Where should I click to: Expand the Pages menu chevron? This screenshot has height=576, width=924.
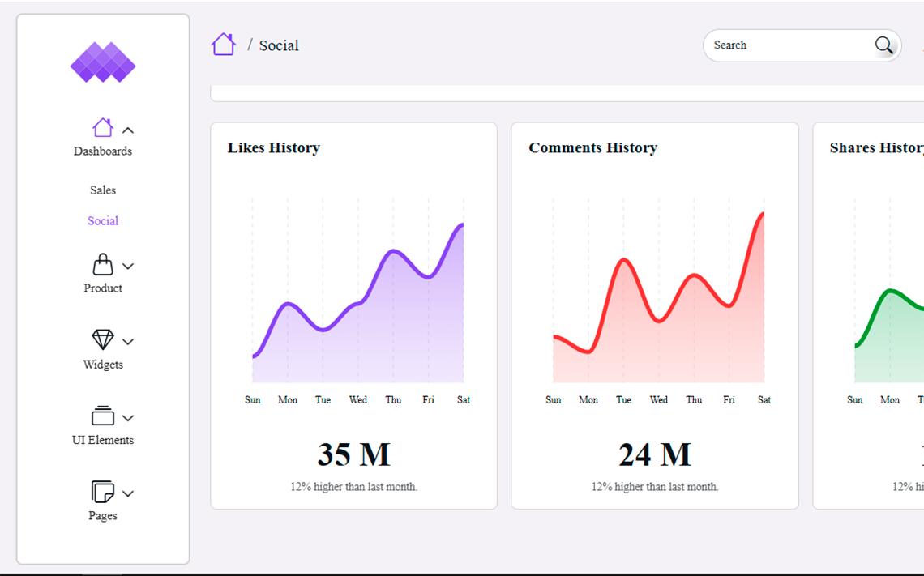pos(128,493)
